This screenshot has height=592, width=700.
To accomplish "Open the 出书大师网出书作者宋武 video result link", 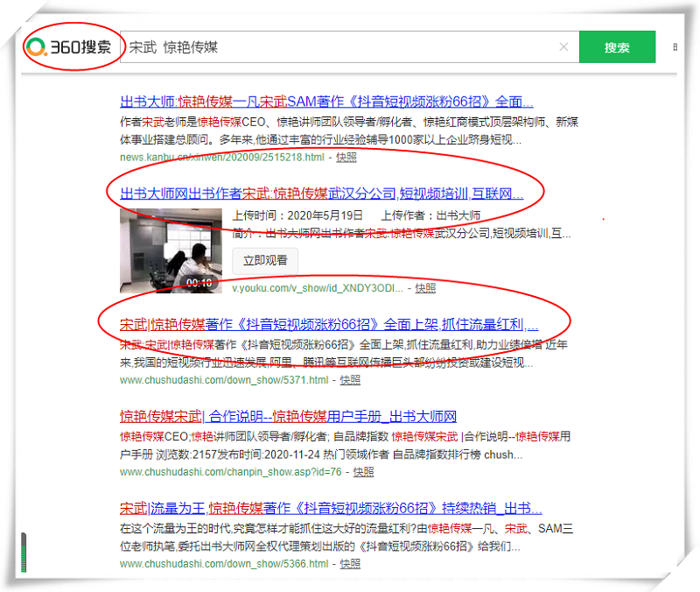I will tap(321, 194).
